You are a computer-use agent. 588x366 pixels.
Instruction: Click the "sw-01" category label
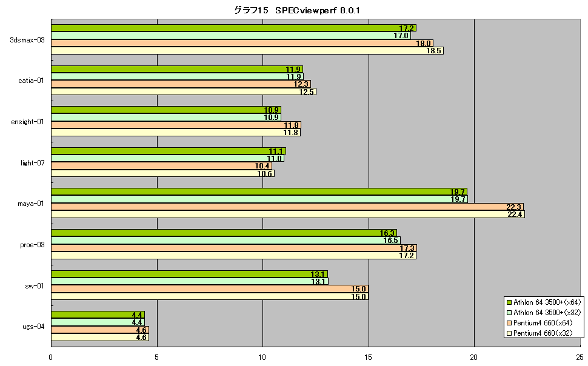tap(35, 286)
